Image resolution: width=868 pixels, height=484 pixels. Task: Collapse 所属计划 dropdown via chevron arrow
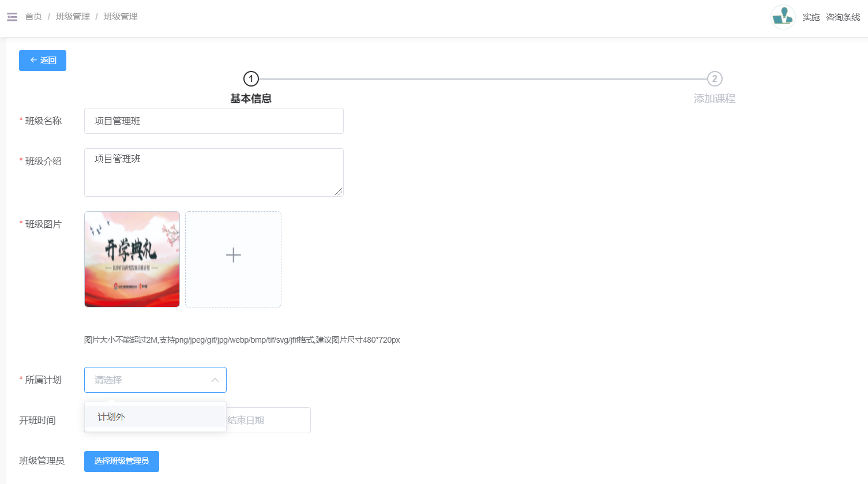(x=215, y=380)
